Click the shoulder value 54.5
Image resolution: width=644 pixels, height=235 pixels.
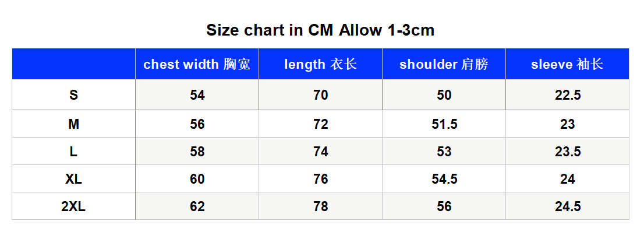pyautogui.click(x=444, y=179)
